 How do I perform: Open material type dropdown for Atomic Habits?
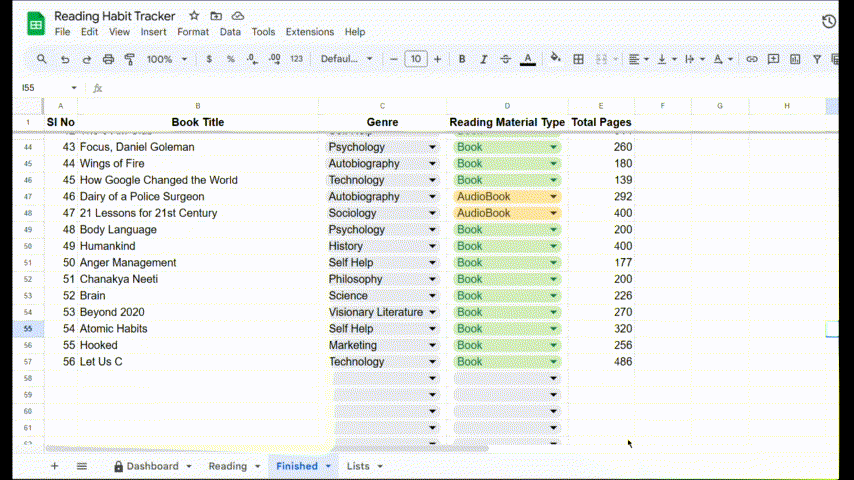pos(553,329)
